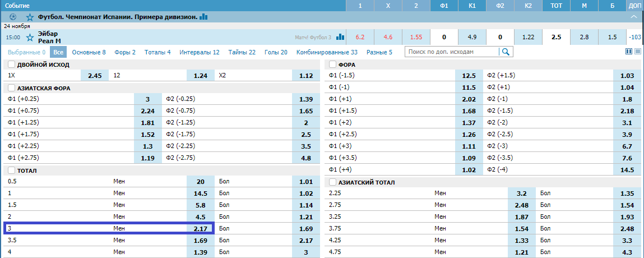This screenshot has height=258, width=644.
Task: Pick Ф1 (+0.75) odds 2.24
Action: click(x=148, y=111)
